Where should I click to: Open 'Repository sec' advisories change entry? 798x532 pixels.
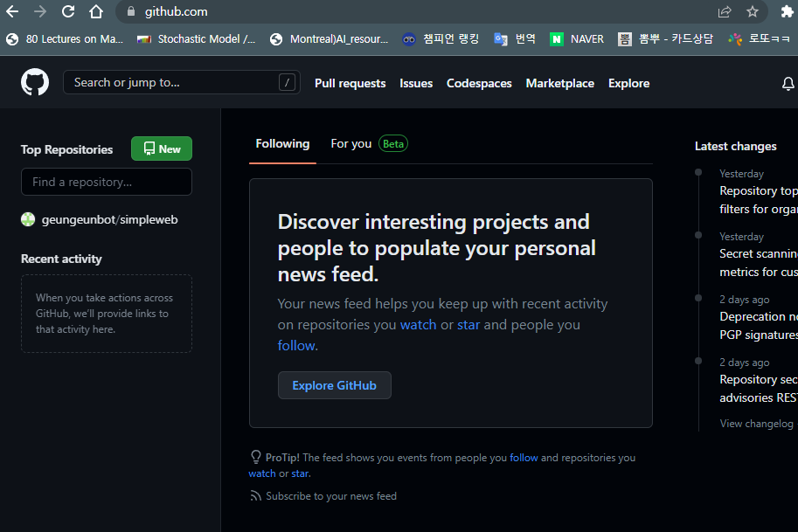759,389
